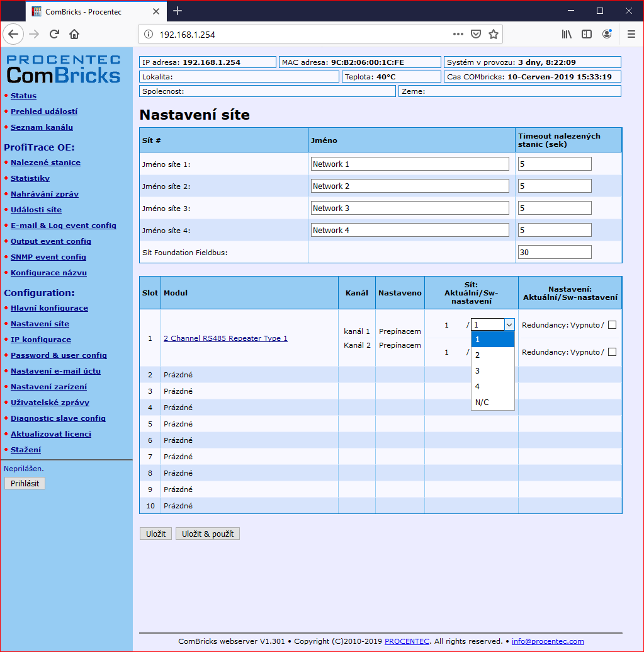644x652 pixels.
Task: Click the site information icon in address bar
Action: pos(149,35)
